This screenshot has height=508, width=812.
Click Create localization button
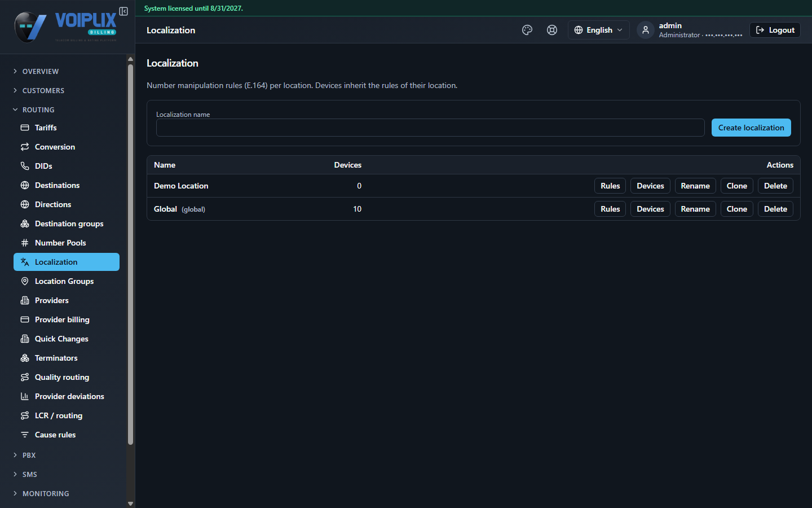click(x=751, y=128)
